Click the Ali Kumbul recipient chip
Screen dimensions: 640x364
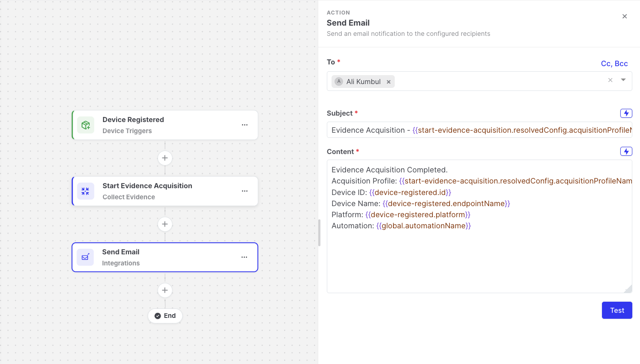[363, 82]
